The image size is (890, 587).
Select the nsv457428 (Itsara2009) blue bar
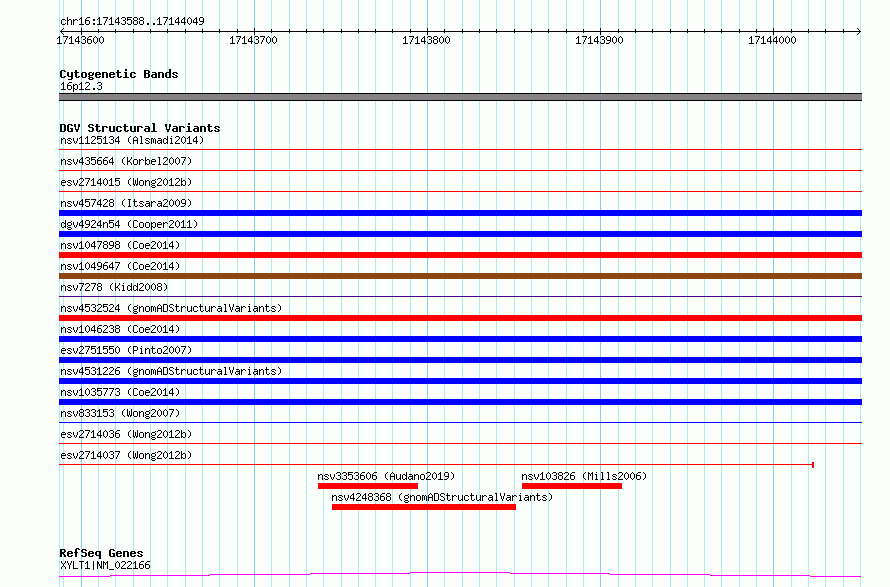click(x=460, y=213)
